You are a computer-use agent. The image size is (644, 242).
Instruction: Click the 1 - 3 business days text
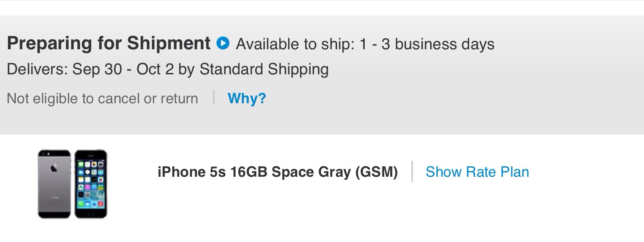pyautogui.click(x=426, y=44)
